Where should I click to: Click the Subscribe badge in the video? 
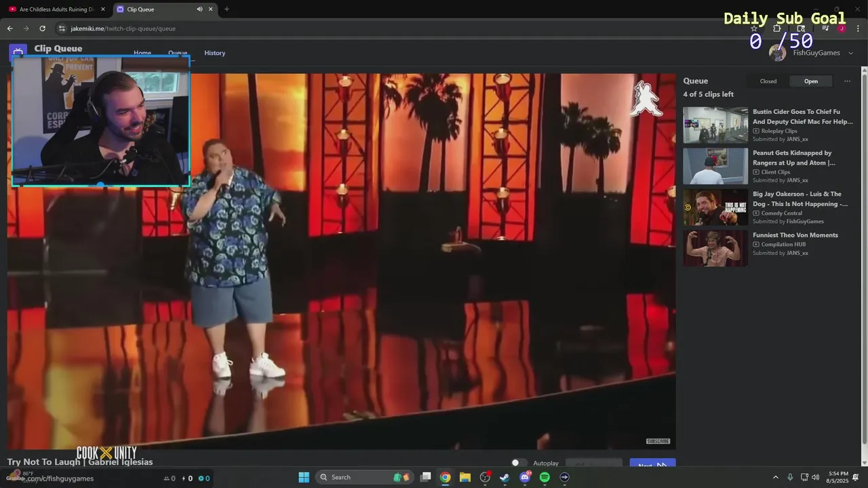658,441
